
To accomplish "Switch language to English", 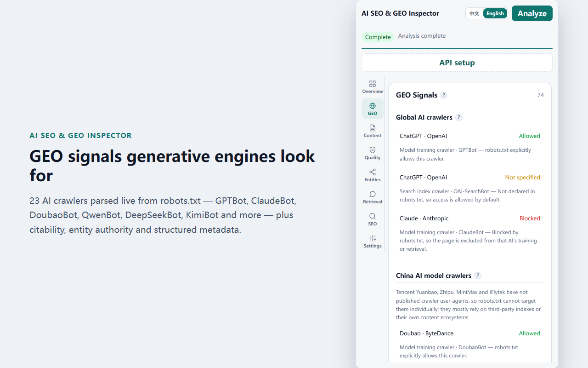I will 495,13.
